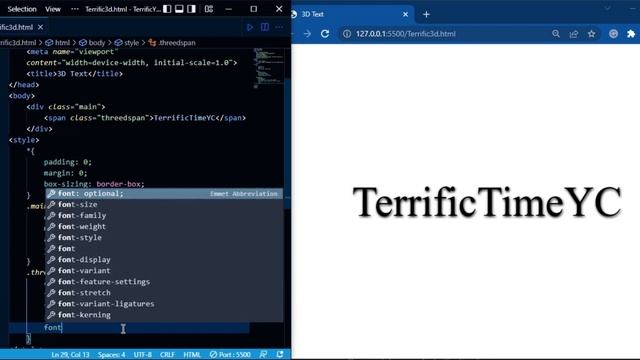Toggle secondary sidebar layout icon
This screenshot has height=360, width=640.
tap(191, 9)
